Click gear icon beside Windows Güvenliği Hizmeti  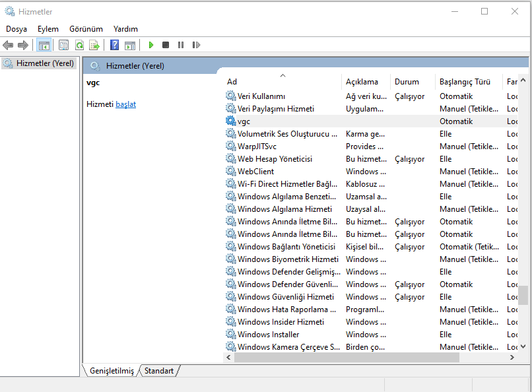pyautogui.click(x=231, y=296)
